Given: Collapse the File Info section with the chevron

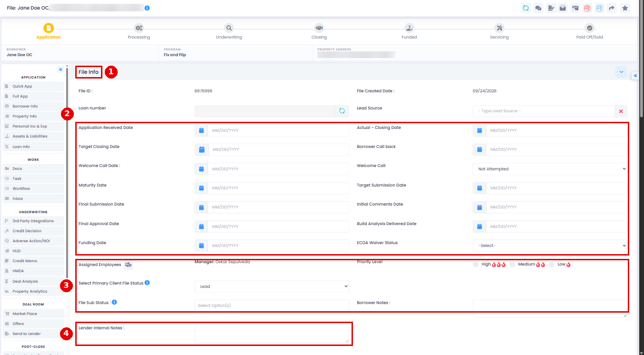Looking at the screenshot, I should pyautogui.click(x=621, y=72).
